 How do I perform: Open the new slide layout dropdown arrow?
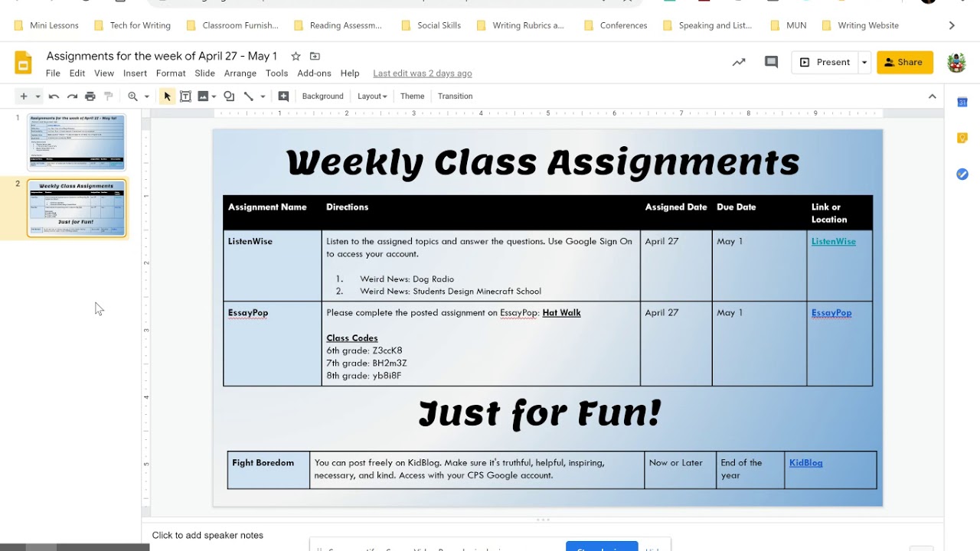[x=38, y=96]
